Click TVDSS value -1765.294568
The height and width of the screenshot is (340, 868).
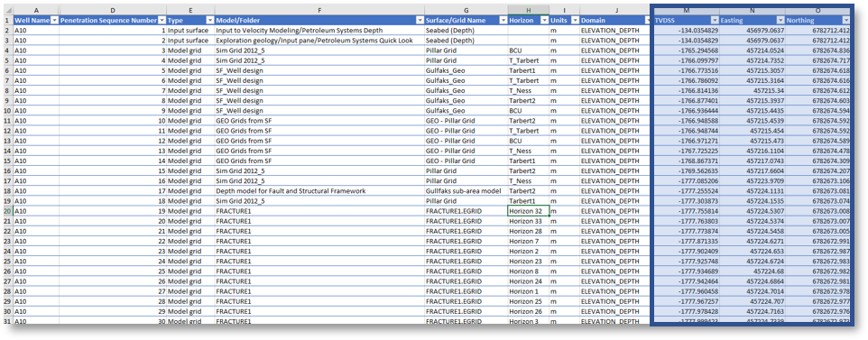[687, 50]
